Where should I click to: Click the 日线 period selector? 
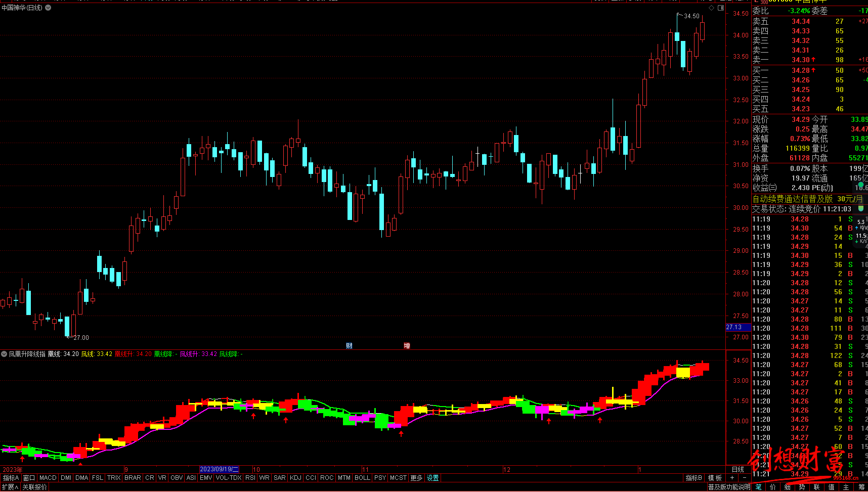coord(738,470)
